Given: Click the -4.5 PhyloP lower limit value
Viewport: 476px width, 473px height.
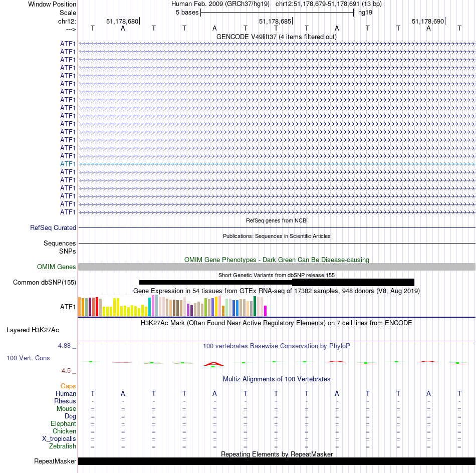Looking at the screenshot, I should pyautogui.click(x=65, y=370).
